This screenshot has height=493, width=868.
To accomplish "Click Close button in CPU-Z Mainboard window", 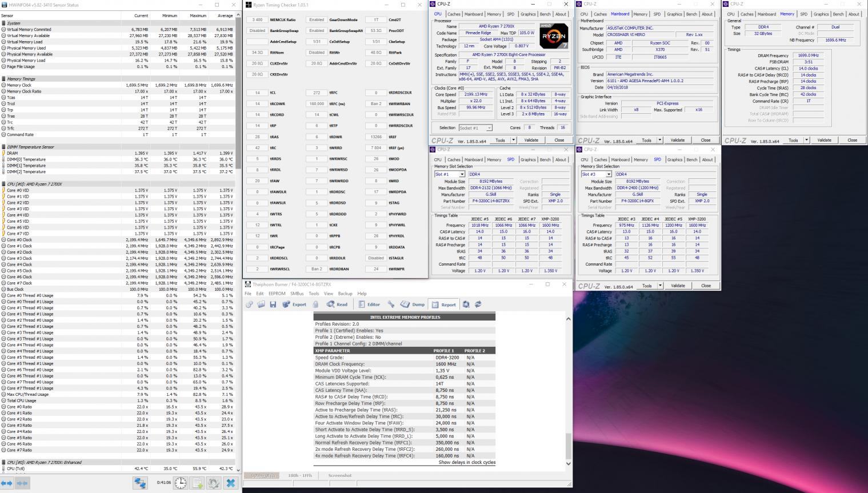I will pyautogui.click(x=706, y=140).
